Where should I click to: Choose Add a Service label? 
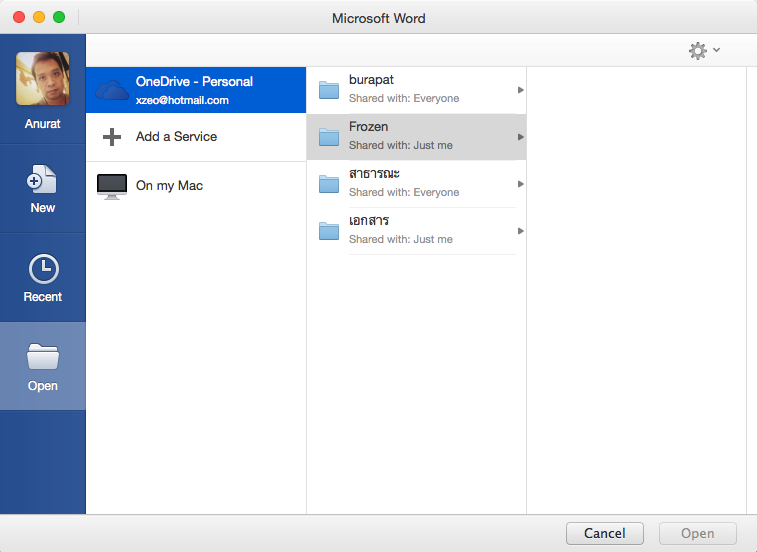[x=176, y=137]
